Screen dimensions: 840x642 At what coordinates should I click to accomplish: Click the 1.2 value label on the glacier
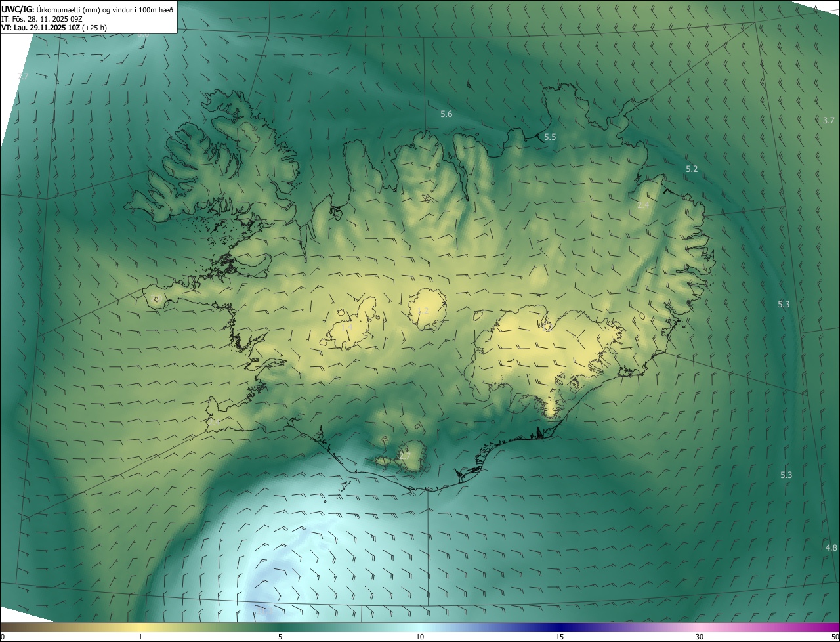(x=423, y=310)
